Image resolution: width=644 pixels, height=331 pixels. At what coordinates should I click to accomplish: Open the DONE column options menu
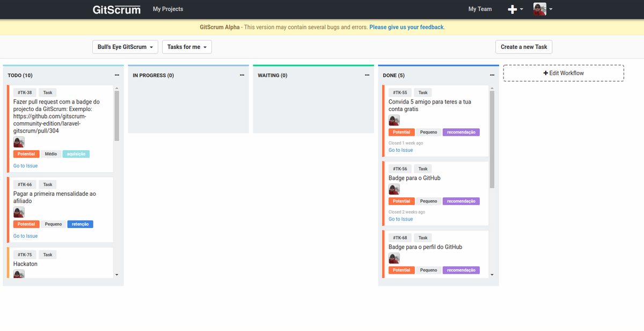(x=492, y=75)
